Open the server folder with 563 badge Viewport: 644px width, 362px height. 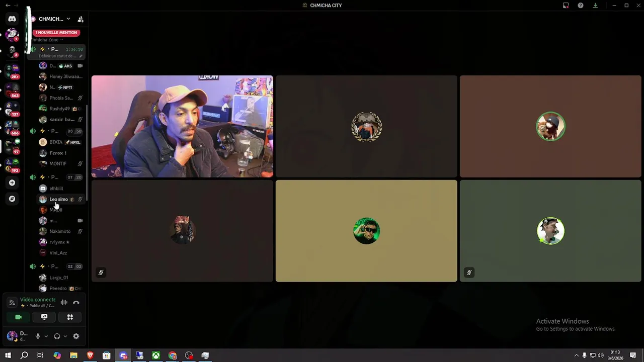click(12, 89)
